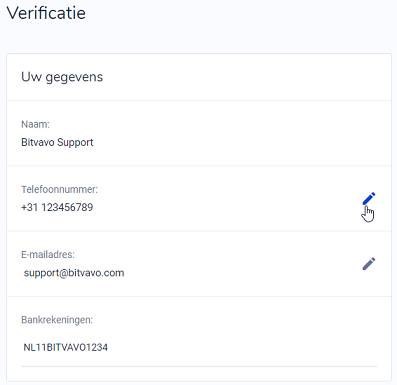This screenshot has width=397, height=385.
Task: Select the bitvavo.com domain of the email
Action: pyautogui.click(x=97, y=273)
